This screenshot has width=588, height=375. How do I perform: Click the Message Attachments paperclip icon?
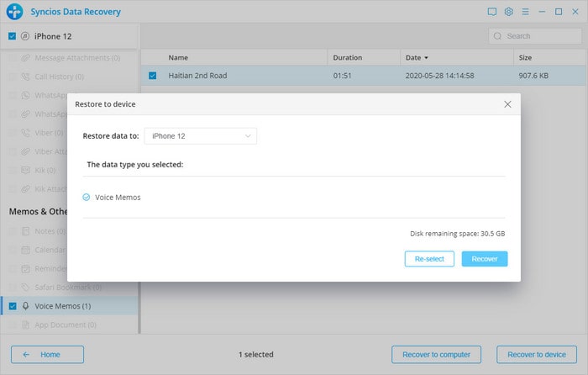25,58
